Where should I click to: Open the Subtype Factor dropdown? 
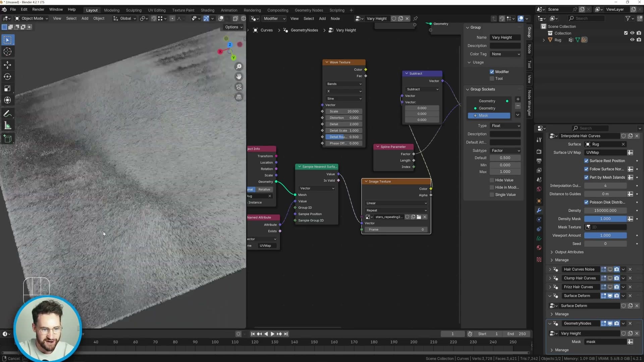(505, 151)
